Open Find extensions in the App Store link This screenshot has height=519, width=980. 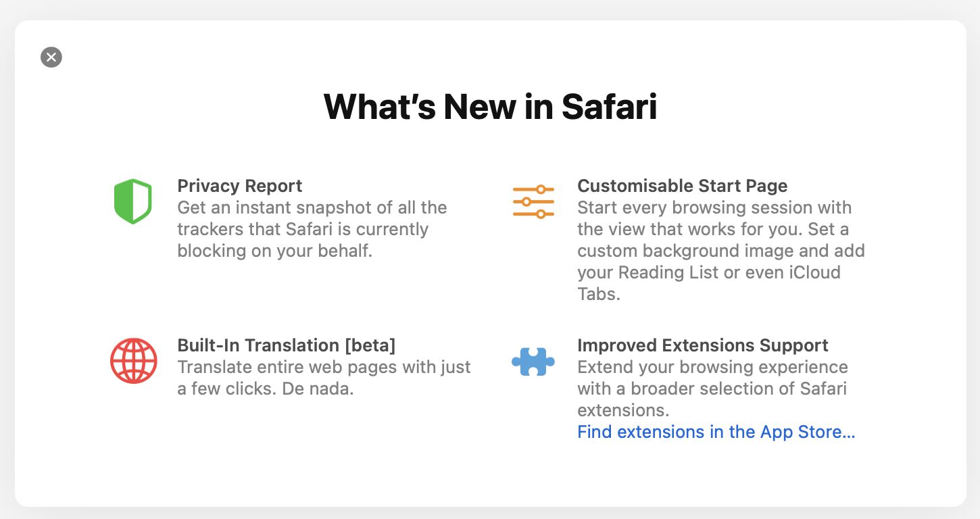click(x=716, y=432)
